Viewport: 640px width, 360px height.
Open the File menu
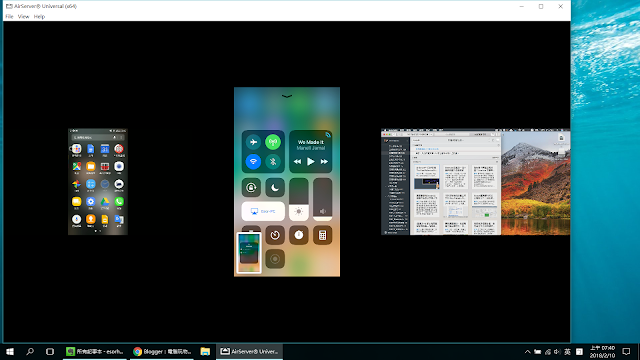(x=9, y=17)
